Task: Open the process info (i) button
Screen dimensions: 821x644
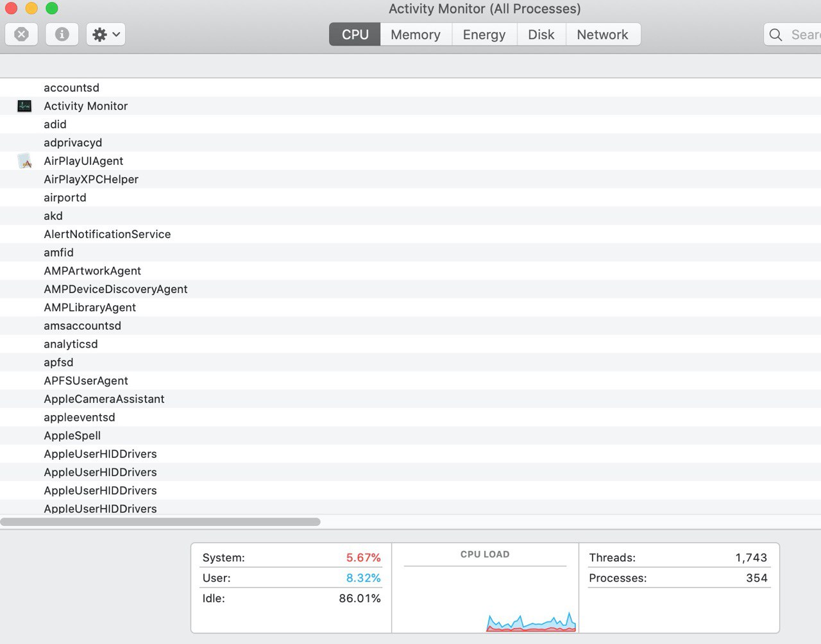Action: pyautogui.click(x=62, y=34)
